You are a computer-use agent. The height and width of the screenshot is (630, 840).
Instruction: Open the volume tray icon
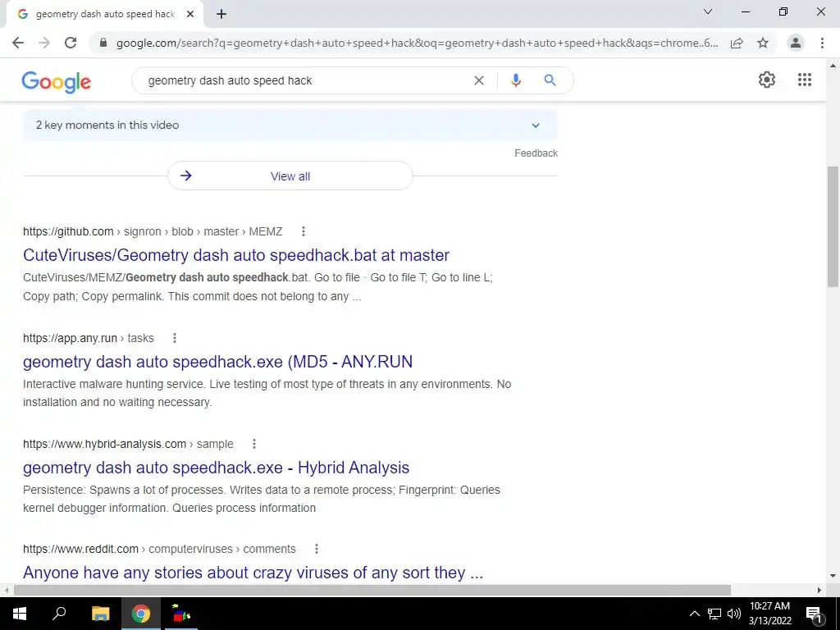click(x=734, y=614)
